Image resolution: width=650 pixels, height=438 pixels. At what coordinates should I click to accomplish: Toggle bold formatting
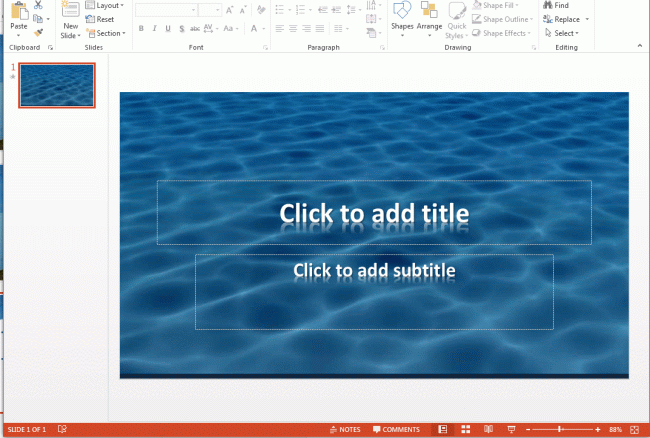[x=141, y=29]
